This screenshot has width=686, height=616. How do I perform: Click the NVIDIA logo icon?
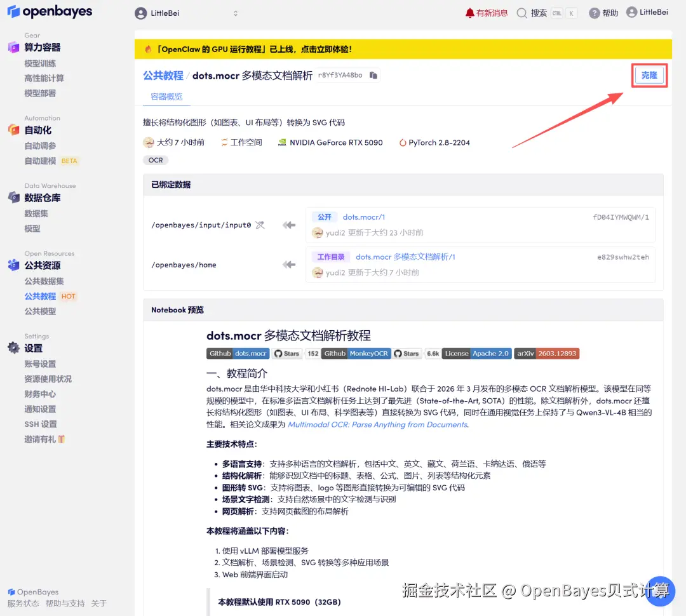tap(282, 143)
